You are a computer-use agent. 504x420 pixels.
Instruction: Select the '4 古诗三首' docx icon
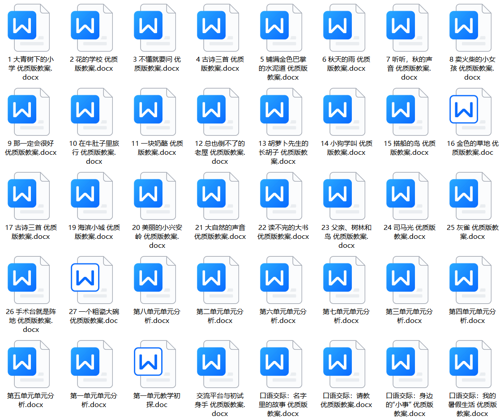click(218, 28)
